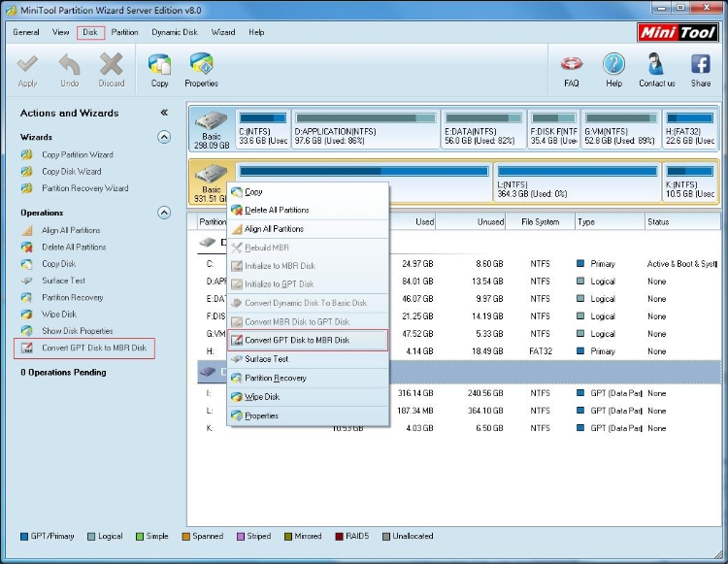Screen dimensions: 728x564
Task: Choose Partition Recovery in the context menu
Action: click(x=308, y=378)
